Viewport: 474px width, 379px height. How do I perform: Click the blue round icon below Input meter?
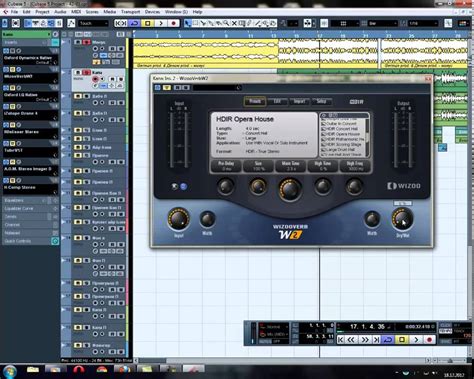(184, 187)
